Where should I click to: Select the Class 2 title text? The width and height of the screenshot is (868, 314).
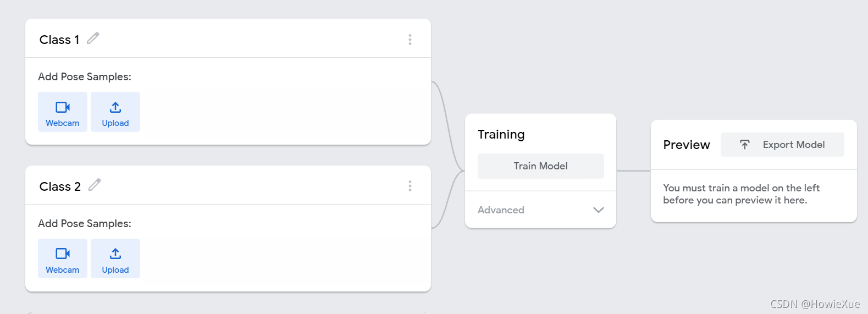click(x=60, y=186)
